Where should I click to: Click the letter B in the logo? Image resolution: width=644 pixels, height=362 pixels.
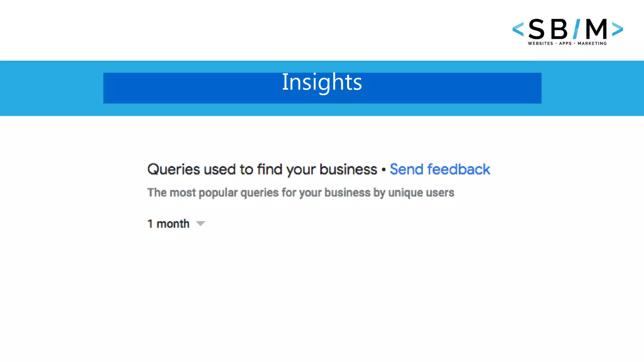(x=559, y=29)
